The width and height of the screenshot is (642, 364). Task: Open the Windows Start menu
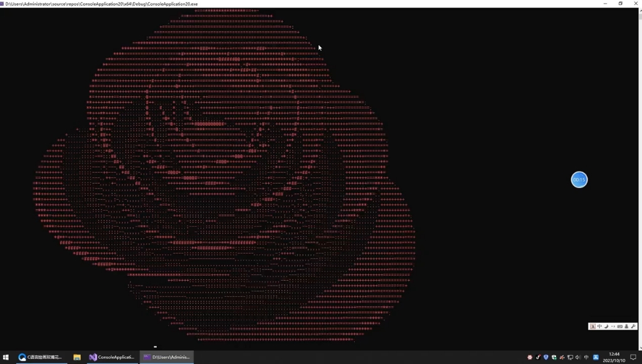(x=6, y=357)
